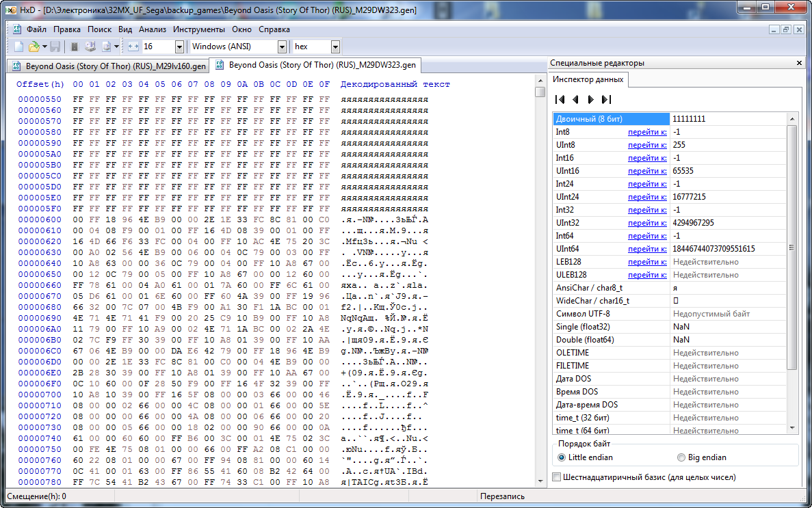The width and height of the screenshot is (812, 508).
Task: Jump to last byte in data inspector
Action: click(x=606, y=99)
